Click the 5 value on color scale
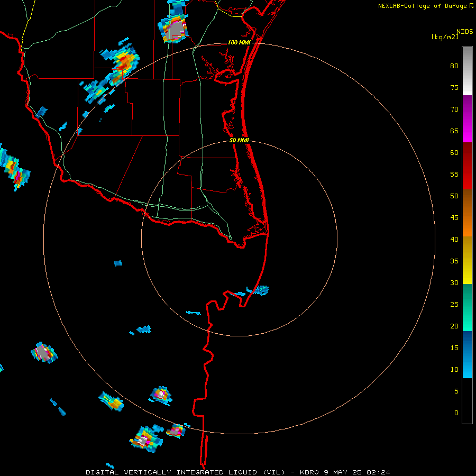The width and height of the screenshot is (476, 476). [456, 391]
